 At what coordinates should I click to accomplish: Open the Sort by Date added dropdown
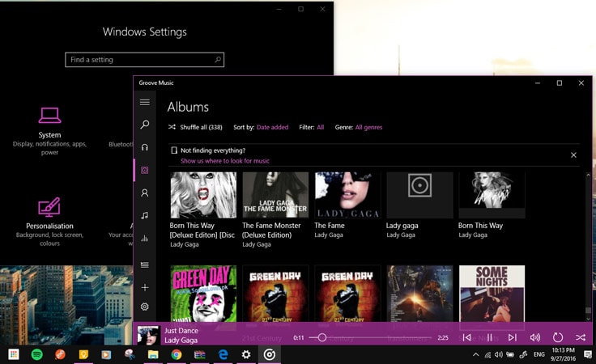click(272, 127)
